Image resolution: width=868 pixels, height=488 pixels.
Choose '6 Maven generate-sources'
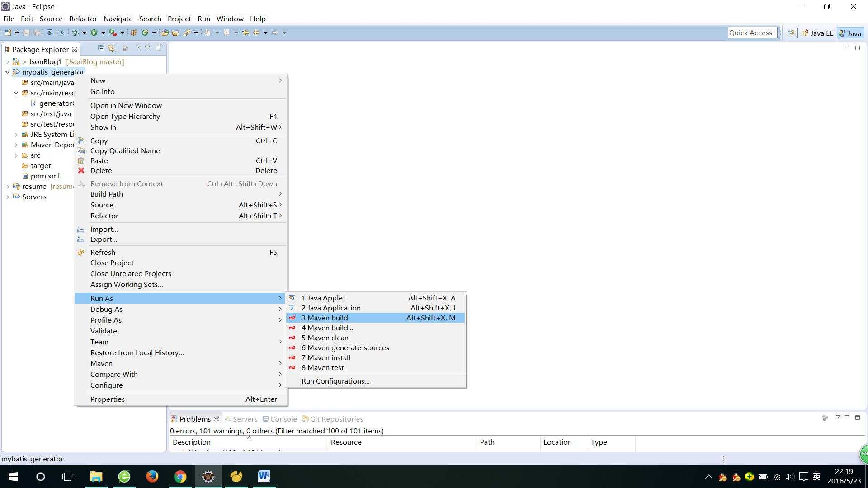click(376, 348)
